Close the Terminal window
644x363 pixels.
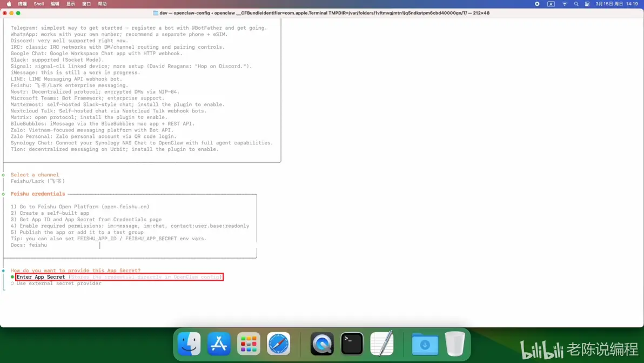4,13
